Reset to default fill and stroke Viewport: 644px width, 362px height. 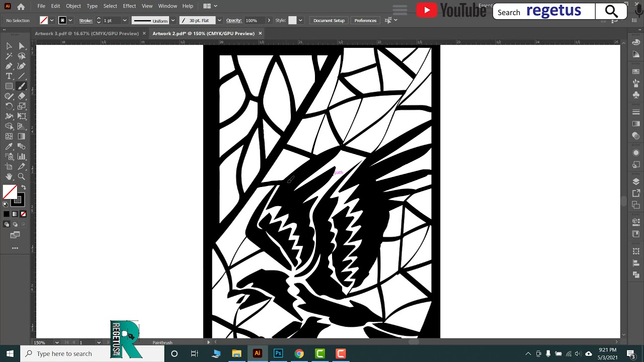[x=6, y=204]
